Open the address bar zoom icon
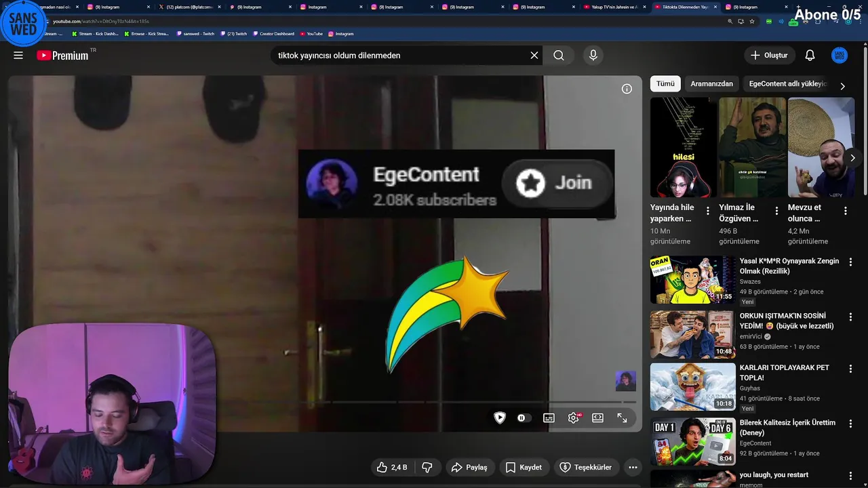The height and width of the screenshot is (488, 868). (730, 21)
